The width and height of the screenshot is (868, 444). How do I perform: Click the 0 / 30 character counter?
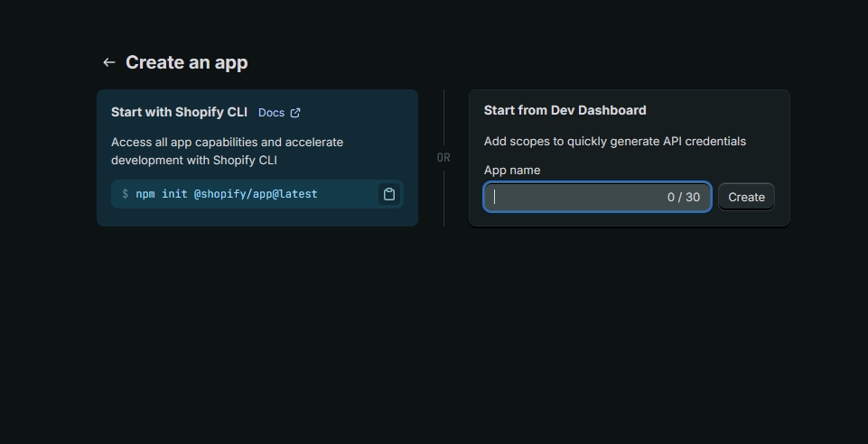pos(683,197)
